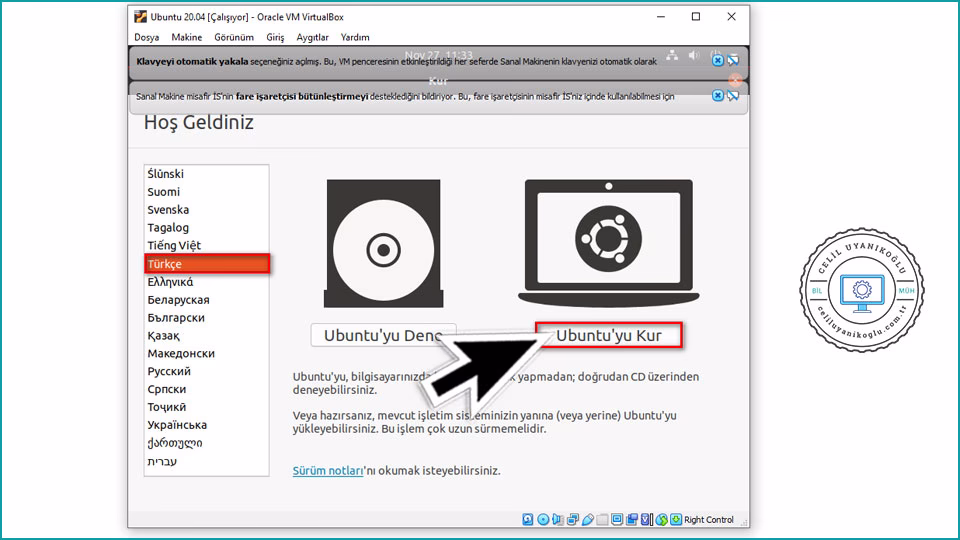The image size is (960, 540).
Task: Select Tiếng Việt in the language list
Action: tap(206, 245)
